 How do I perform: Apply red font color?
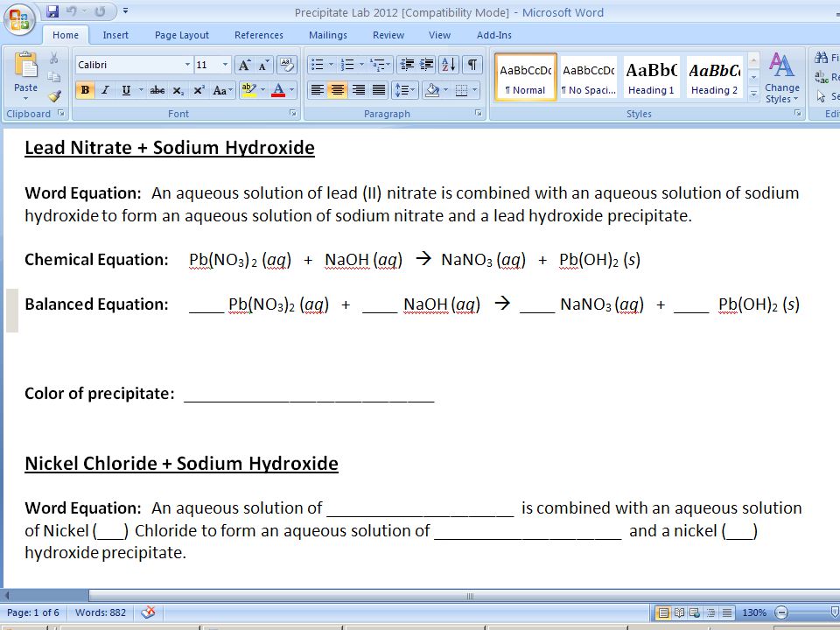[278, 90]
